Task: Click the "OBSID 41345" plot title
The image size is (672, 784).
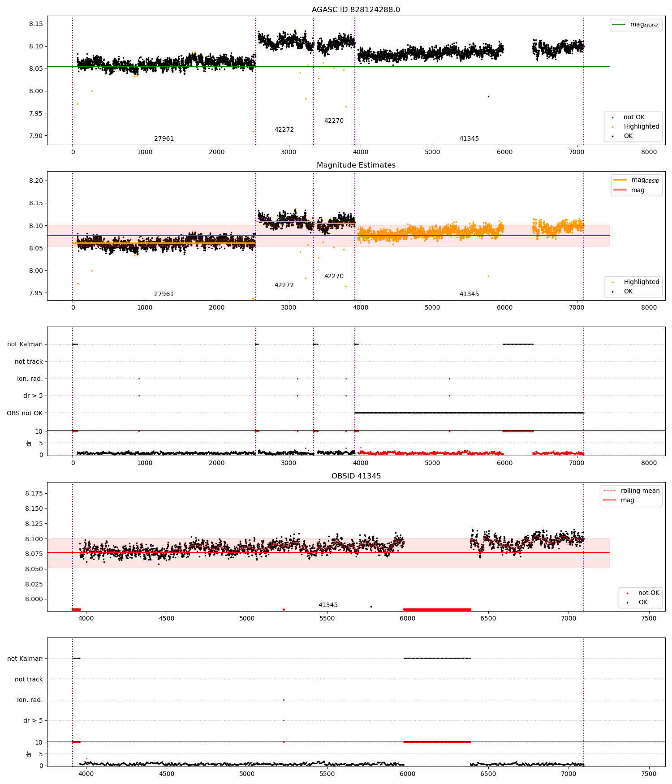Action: 356,476
